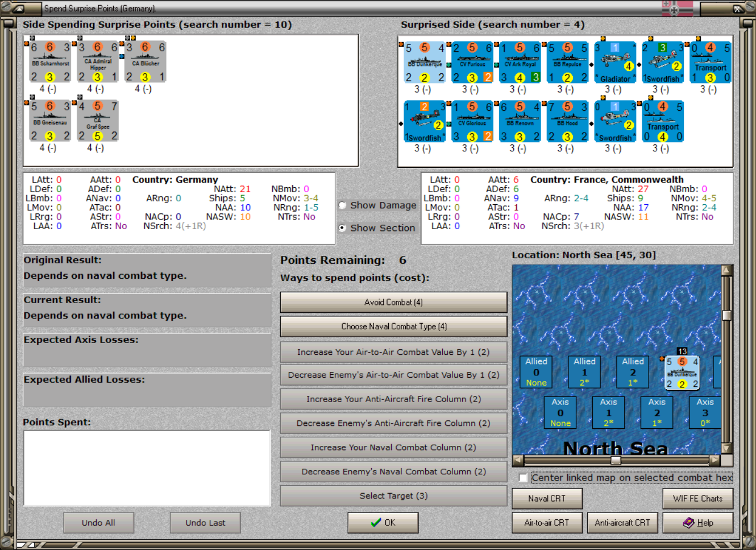Screen dimensions: 756x550
Task: Click Increase Your Air-to-Air Combat Value
Action: tap(393, 352)
